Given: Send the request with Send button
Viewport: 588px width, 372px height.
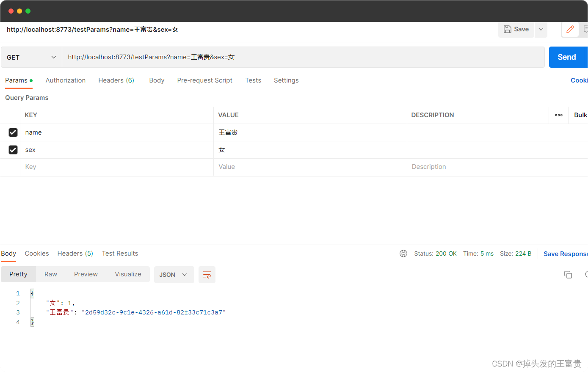Looking at the screenshot, I should coord(567,57).
